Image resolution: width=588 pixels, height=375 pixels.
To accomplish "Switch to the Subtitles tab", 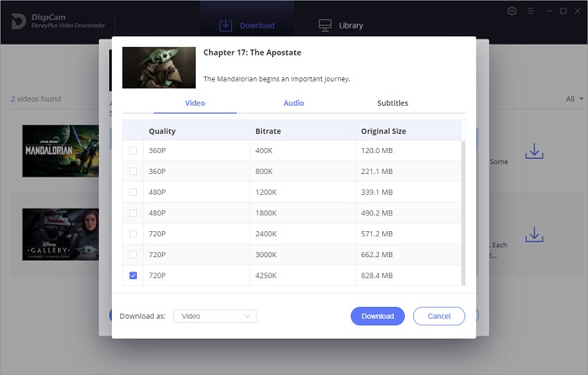I will coord(392,103).
